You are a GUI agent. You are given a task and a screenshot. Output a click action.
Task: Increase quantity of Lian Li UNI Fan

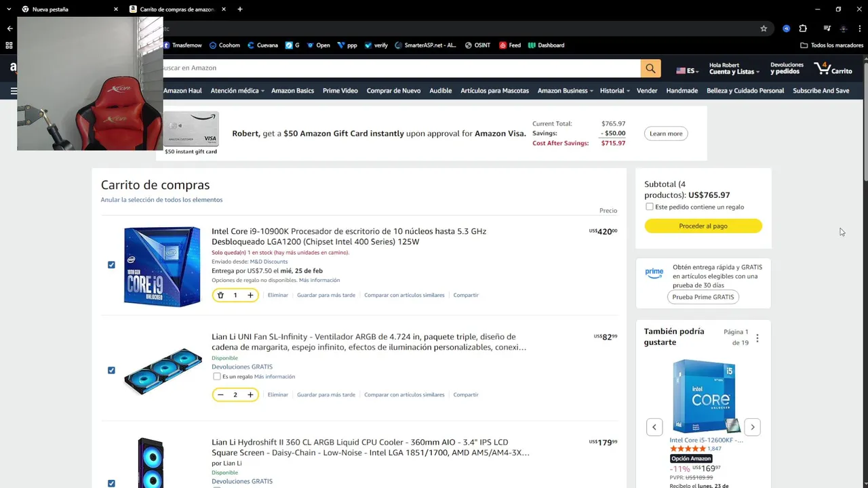[x=250, y=395]
